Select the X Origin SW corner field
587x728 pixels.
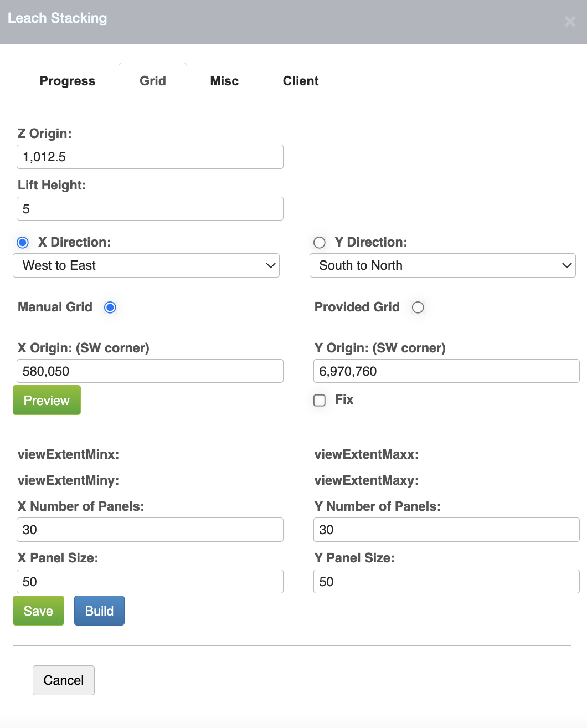(150, 371)
